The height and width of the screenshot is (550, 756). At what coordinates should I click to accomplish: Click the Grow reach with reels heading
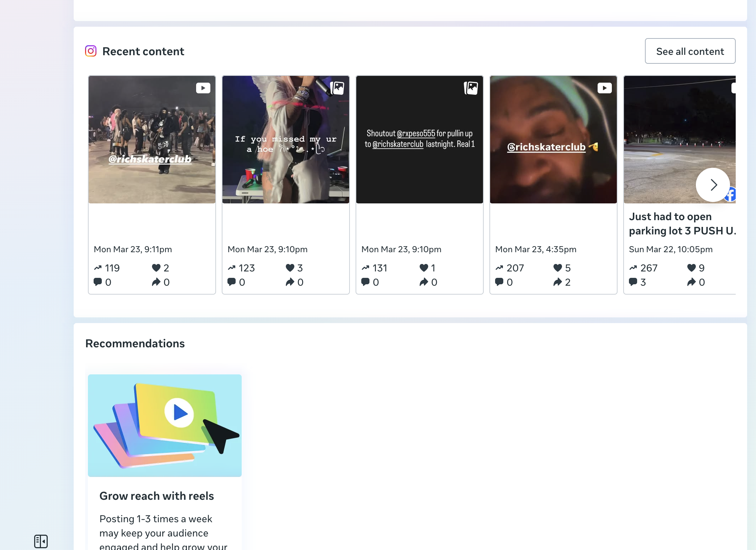point(157,496)
